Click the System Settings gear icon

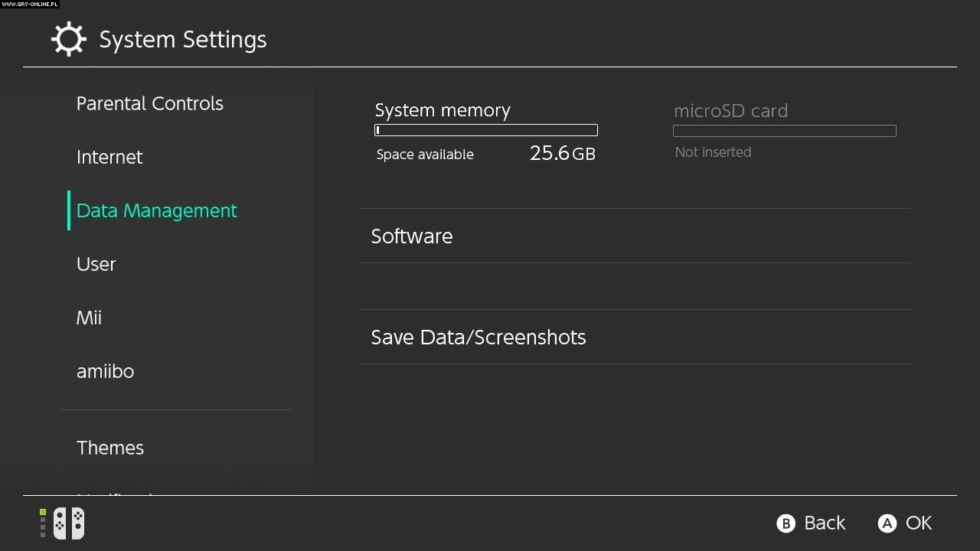pyautogui.click(x=68, y=40)
